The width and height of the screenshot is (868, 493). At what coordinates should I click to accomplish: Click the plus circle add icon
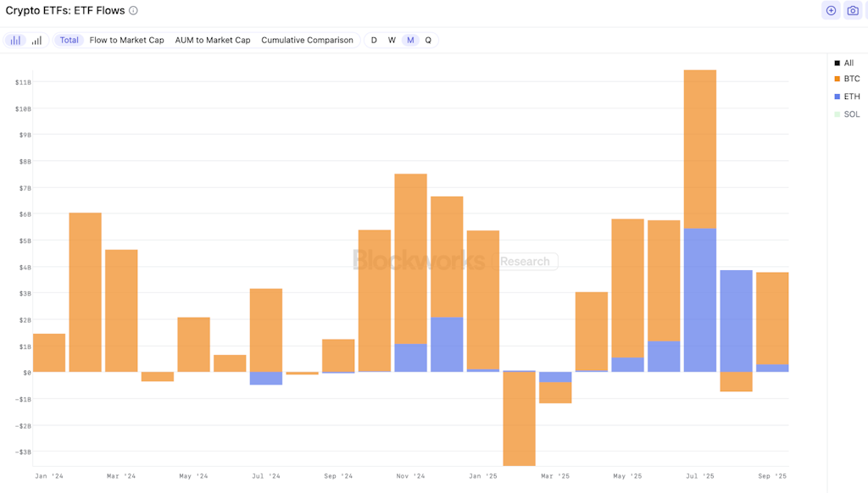coord(831,11)
